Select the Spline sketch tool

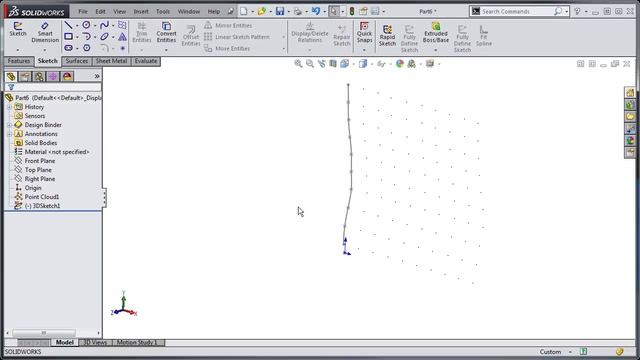(x=104, y=25)
